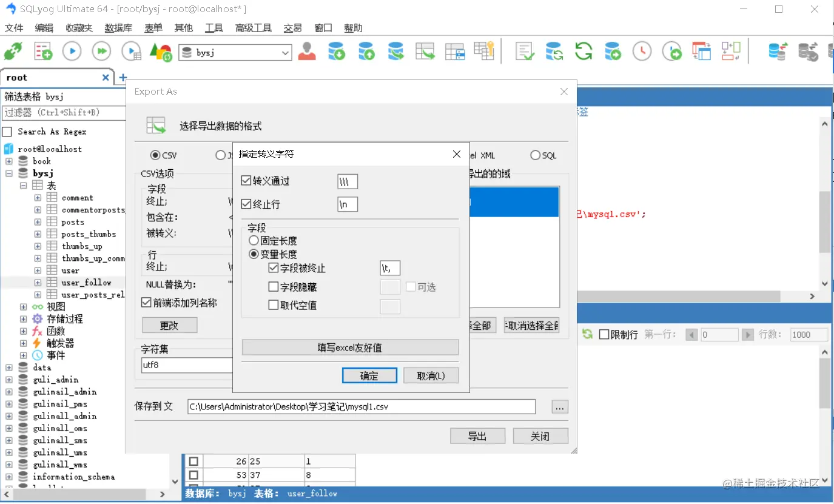Click the browse ... button for save path
This screenshot has height=504, width=834.
[560, 407]
